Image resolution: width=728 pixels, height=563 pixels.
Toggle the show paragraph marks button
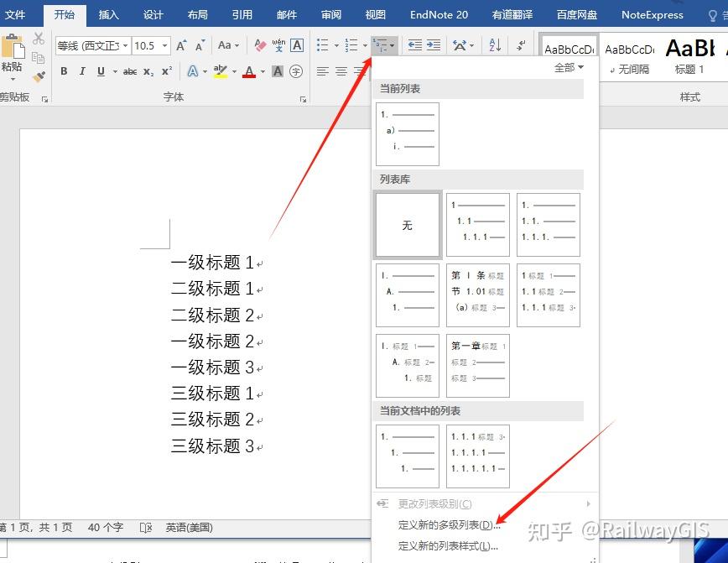coord(520,45)
